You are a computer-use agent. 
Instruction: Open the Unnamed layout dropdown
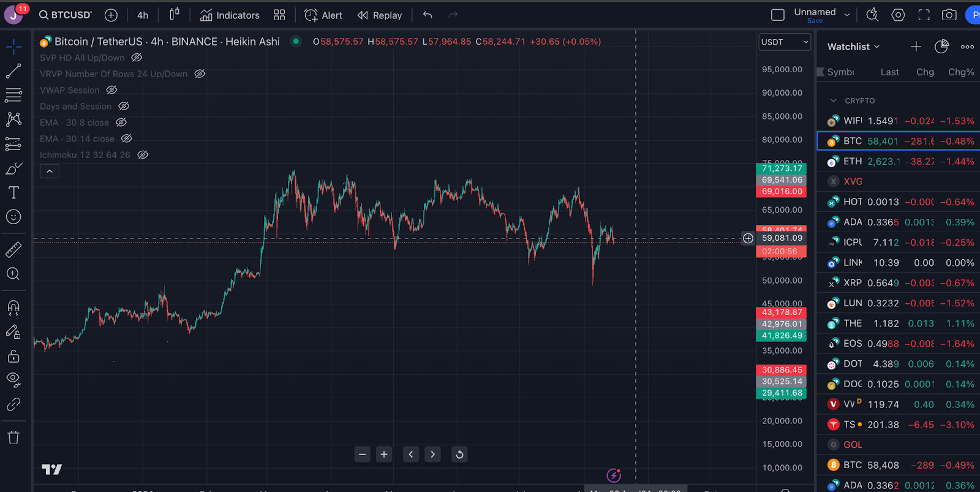tap(847, 15)
